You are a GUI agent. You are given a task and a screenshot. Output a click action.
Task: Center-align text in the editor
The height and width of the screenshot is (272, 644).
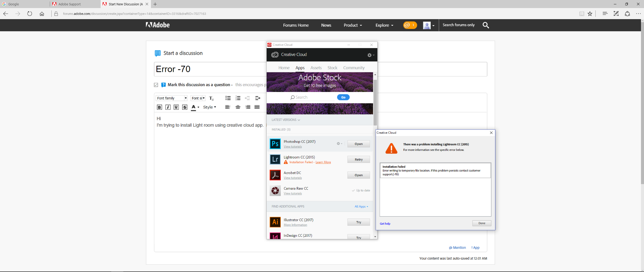pyautogui.click(x=238, y=107)
